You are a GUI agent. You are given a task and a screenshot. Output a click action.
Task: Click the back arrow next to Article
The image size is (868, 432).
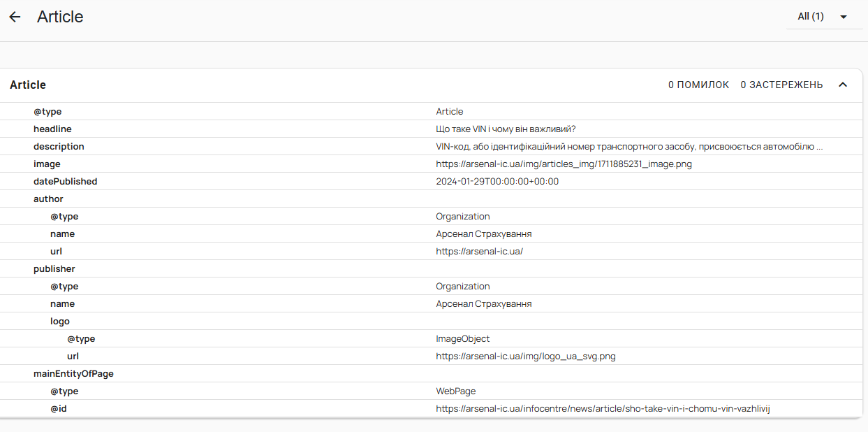click(x=15, y=17)
